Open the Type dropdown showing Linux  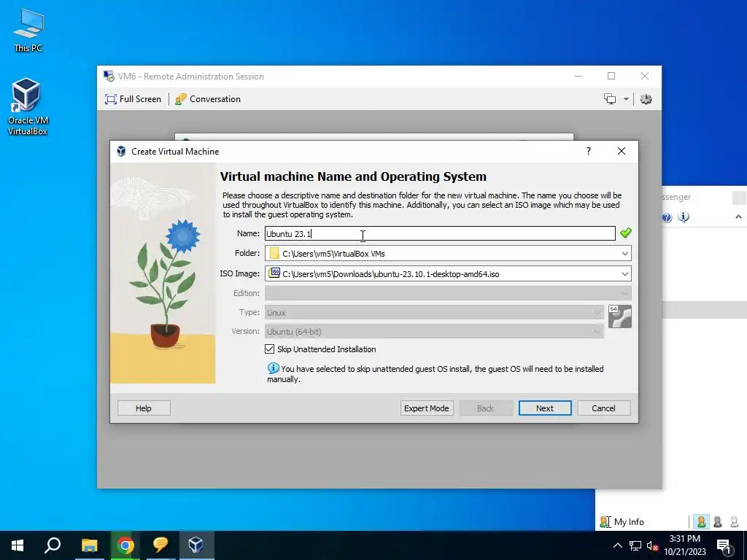pyautogui.click(x=434, y=312)
